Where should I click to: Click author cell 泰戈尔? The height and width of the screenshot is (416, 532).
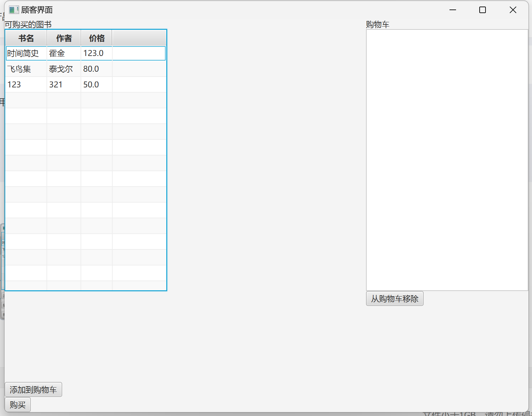(64, 69)
